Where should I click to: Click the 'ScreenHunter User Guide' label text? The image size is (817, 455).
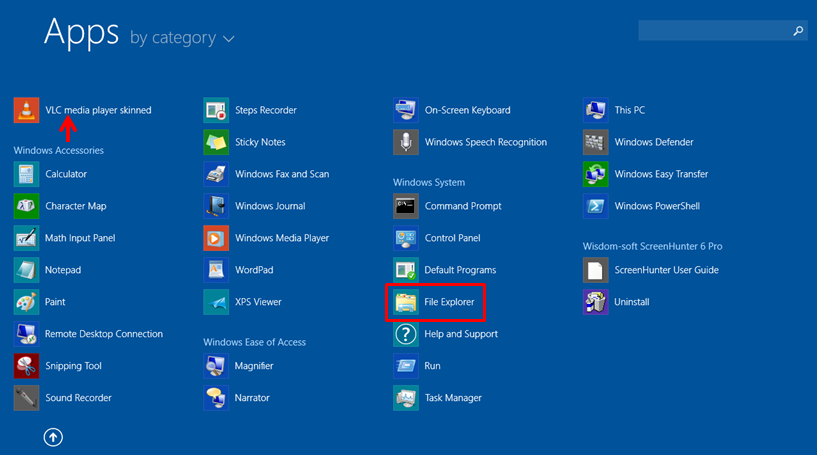[666, 270]
